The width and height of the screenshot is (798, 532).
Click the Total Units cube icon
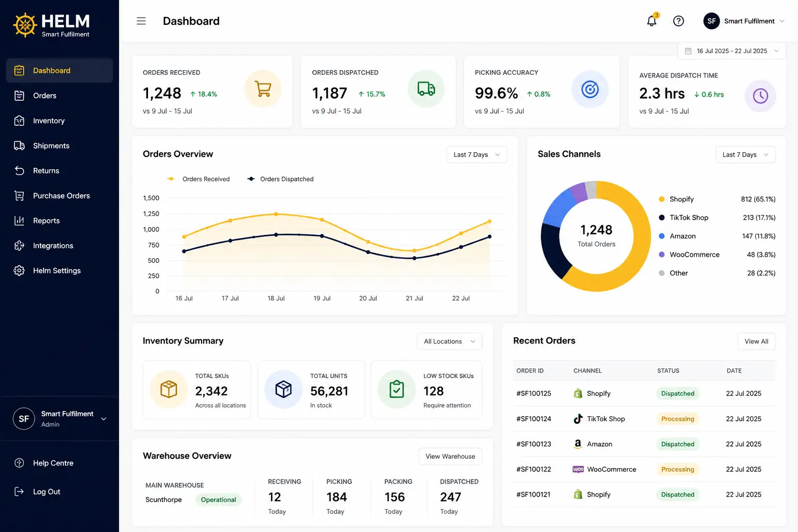(283, 389)
